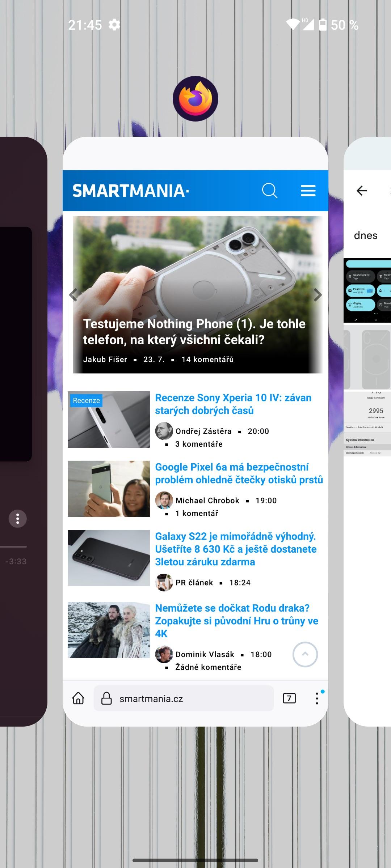The width and height of the screenshot is (391, 868).
Task: Tap Ondřej Zástěra author avatar
Action: point(164,431)
